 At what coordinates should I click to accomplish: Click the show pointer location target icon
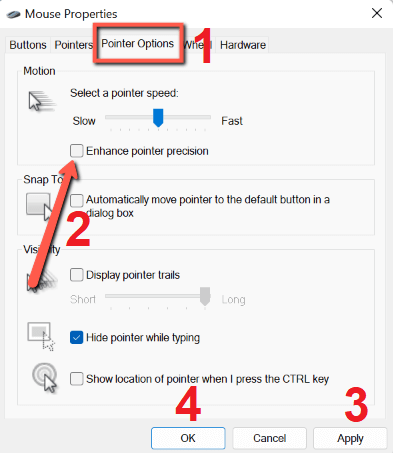pos(45,378)
